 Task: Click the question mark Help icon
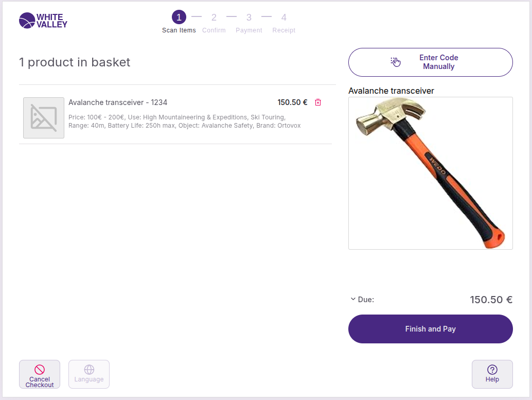coord(492,369)
